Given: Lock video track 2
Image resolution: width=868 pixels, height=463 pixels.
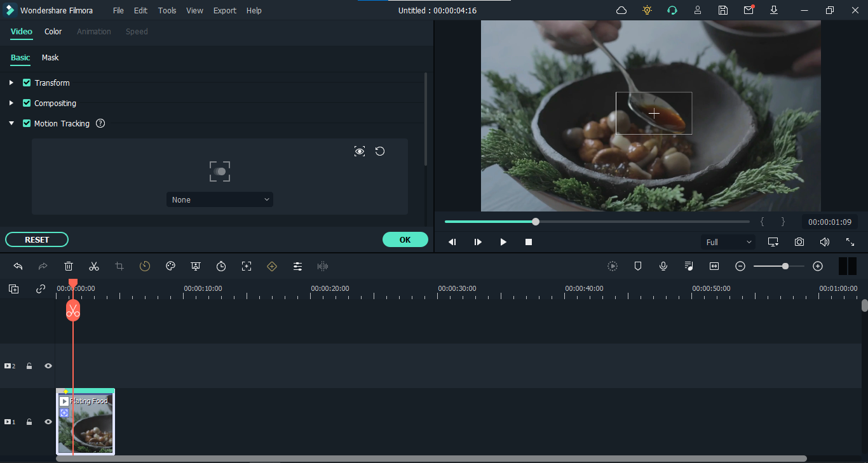Looking at the screenshot, I should (x=29, y=366).
